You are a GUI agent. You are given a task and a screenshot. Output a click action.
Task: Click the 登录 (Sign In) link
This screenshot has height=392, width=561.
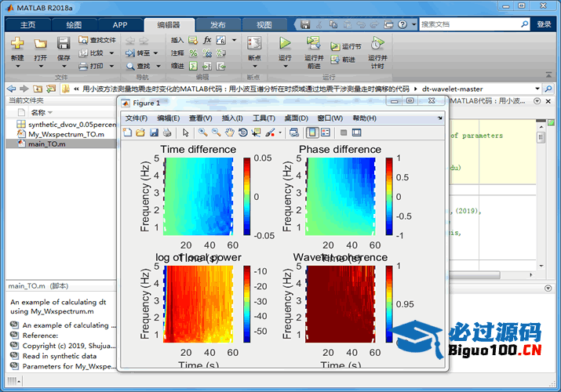point(544,24)
